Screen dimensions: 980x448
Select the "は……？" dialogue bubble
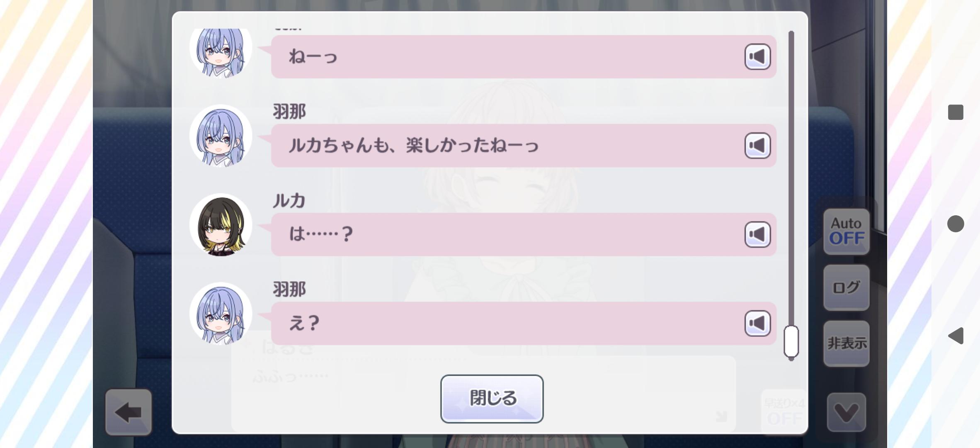tap(497, 234)
